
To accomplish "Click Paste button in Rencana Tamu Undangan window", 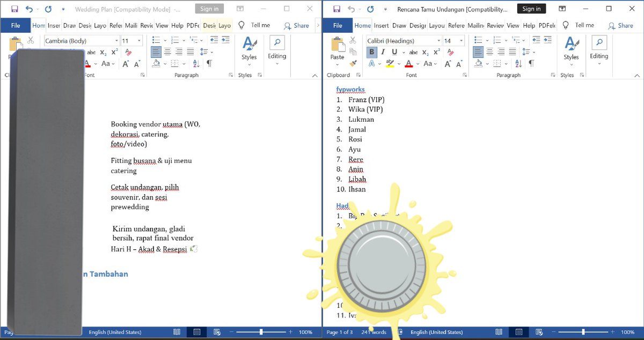I will [x=337, y=49].
